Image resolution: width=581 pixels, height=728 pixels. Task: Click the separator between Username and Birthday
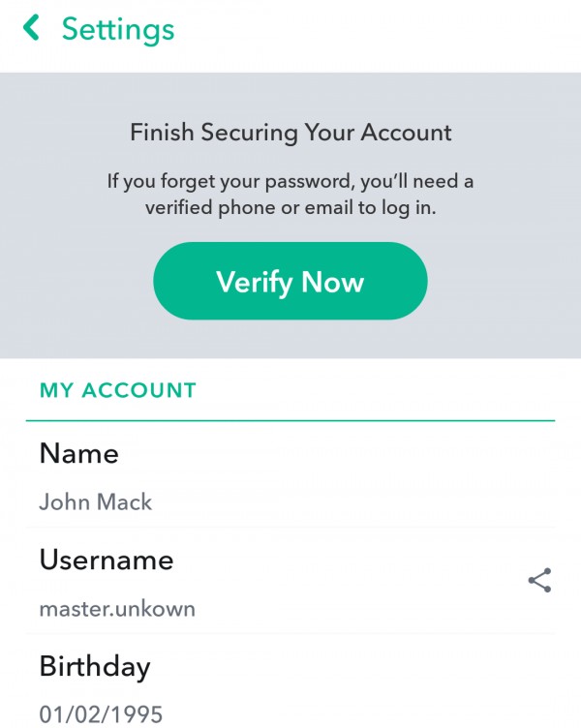coord(290,634)
